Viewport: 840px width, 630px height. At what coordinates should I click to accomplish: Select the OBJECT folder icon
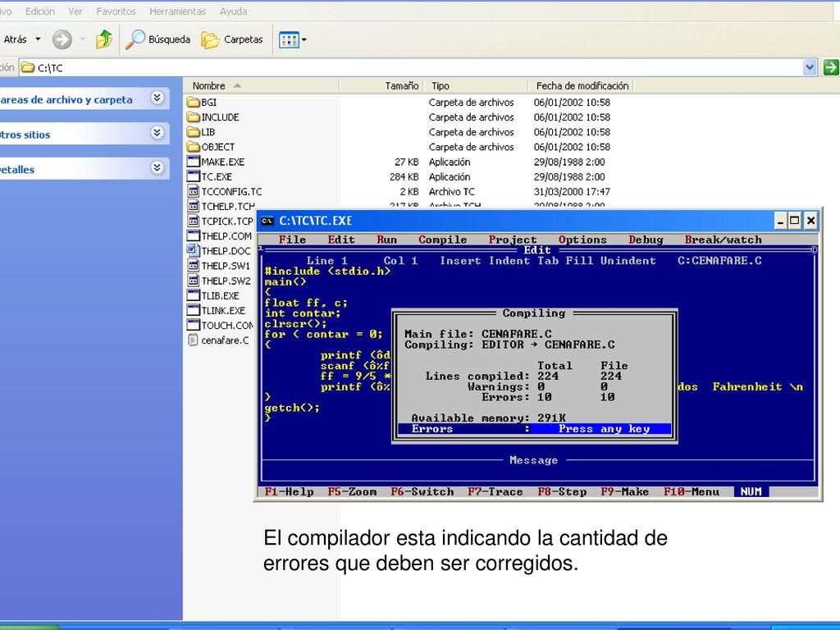(x=194, y=147)
